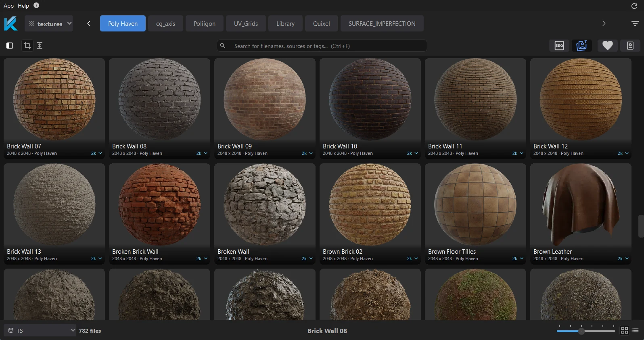Click the align-to-top arrow icon
Screen dimensions: 644x340
(x=40, y=46)
